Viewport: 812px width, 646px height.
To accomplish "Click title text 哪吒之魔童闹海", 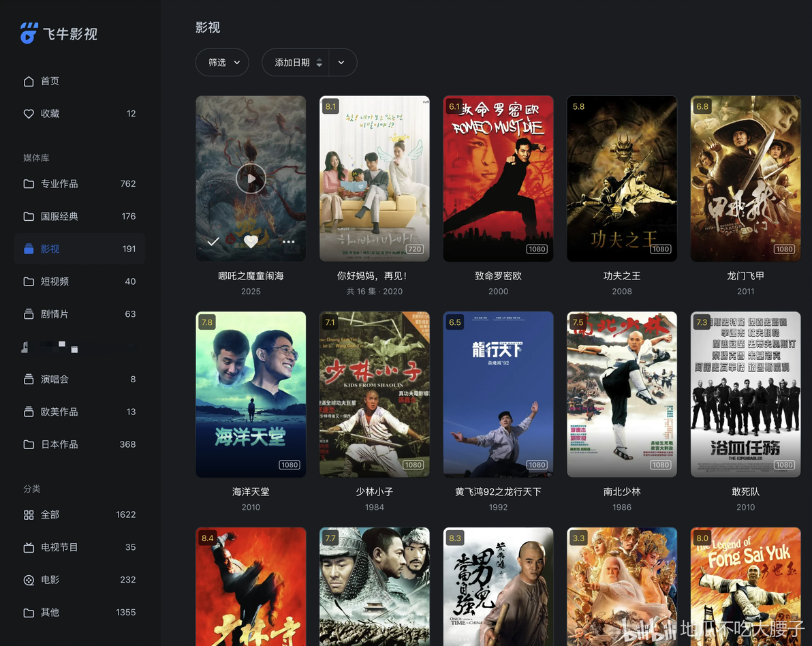I will click(x=251, y=276).
